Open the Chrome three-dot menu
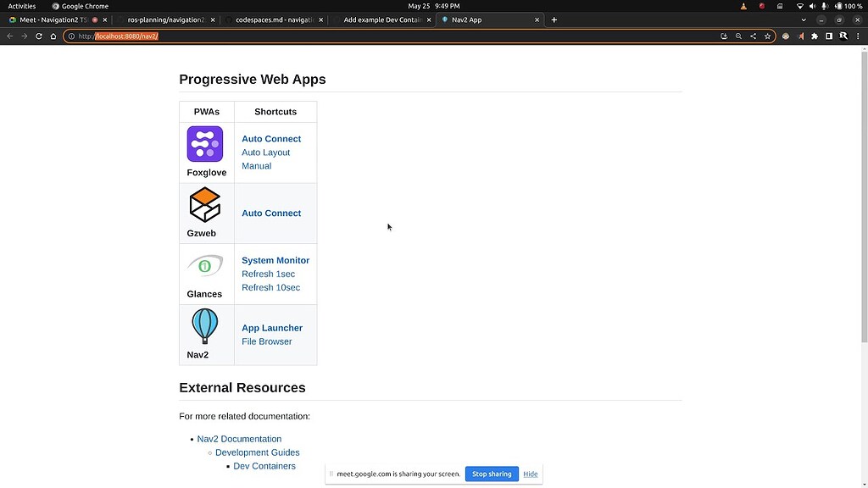Image resolution: width=868 pixels, height=488 pixels. point(858,36)
